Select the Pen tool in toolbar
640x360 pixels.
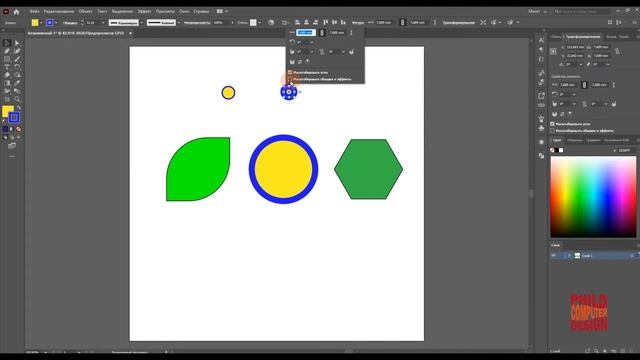pyautogui.click(x=7, y=51)
